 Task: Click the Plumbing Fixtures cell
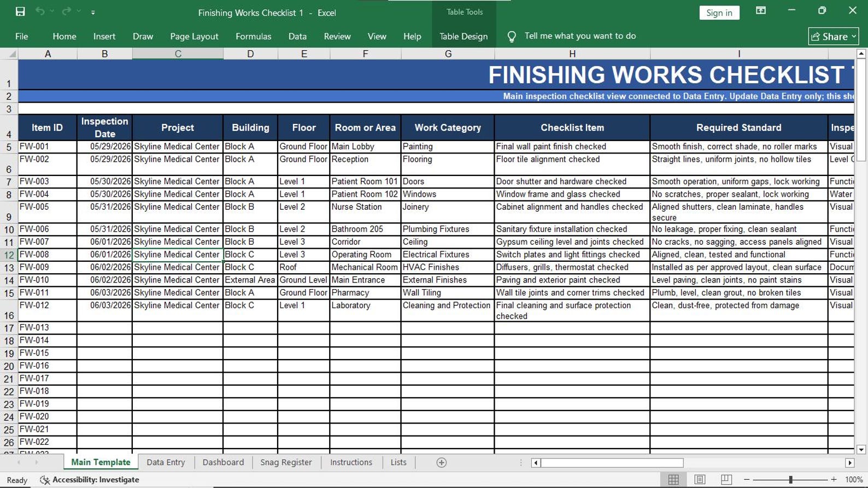(448, 229)
